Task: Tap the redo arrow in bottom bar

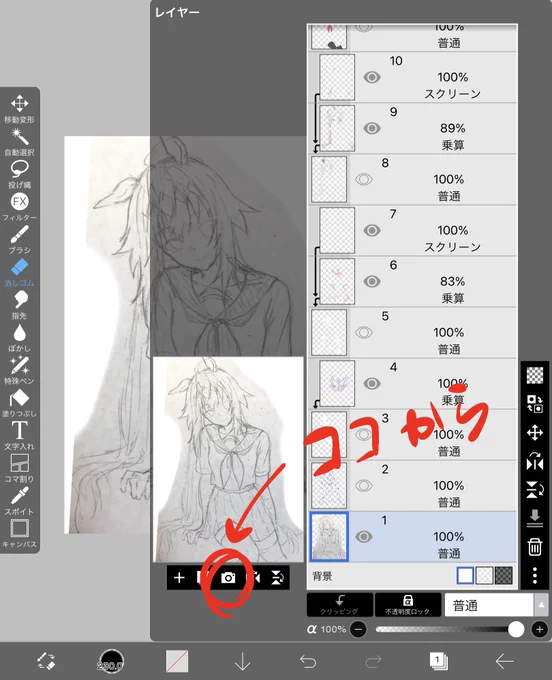Action: 373,661
